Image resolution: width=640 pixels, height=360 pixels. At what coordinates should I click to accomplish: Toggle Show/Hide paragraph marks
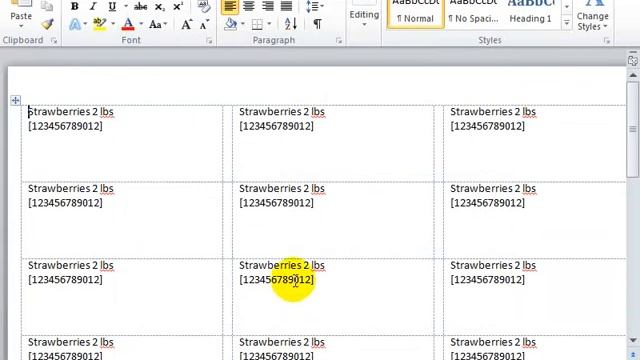[317, 24]
